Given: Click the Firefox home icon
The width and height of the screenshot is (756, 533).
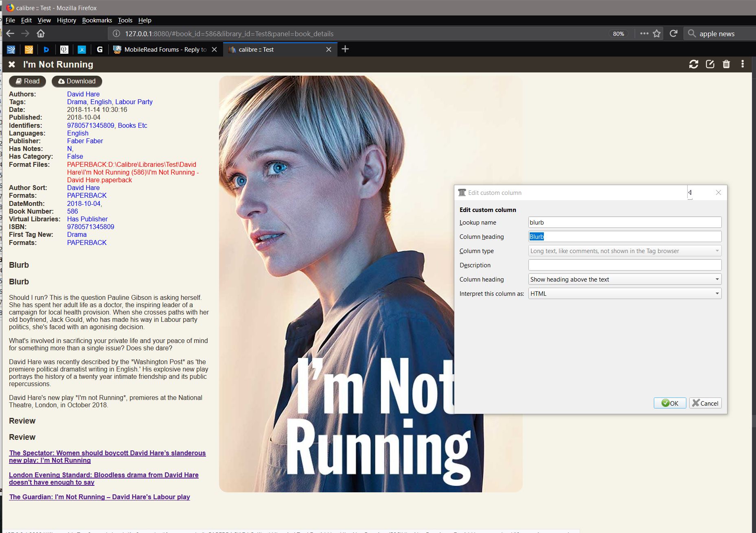Looking at the screenshot, I should click(x=41, y=33).
